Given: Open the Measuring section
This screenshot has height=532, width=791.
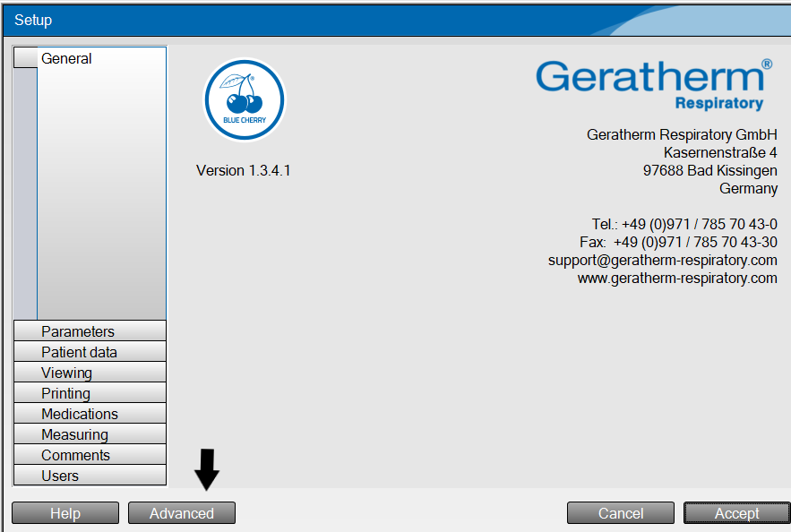Looking at the screenshot, I should pyautogui.click(x=90, y=434).
